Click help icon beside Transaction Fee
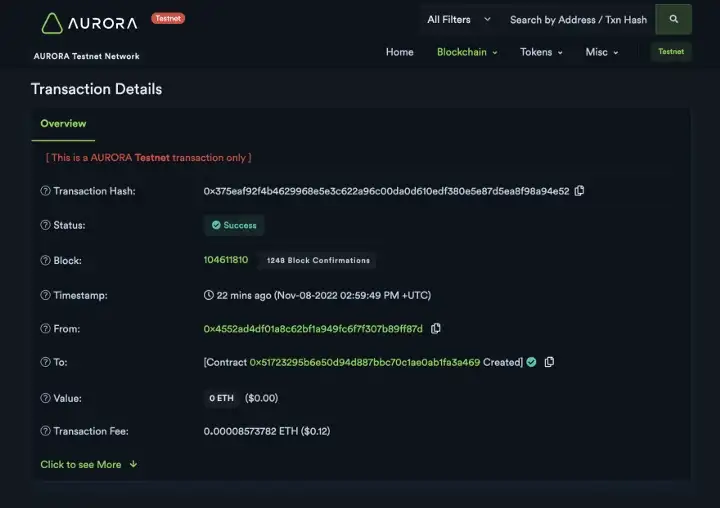The width and height of the screenshot is (720, 508). pyautogui.click(x=45, y=431)
